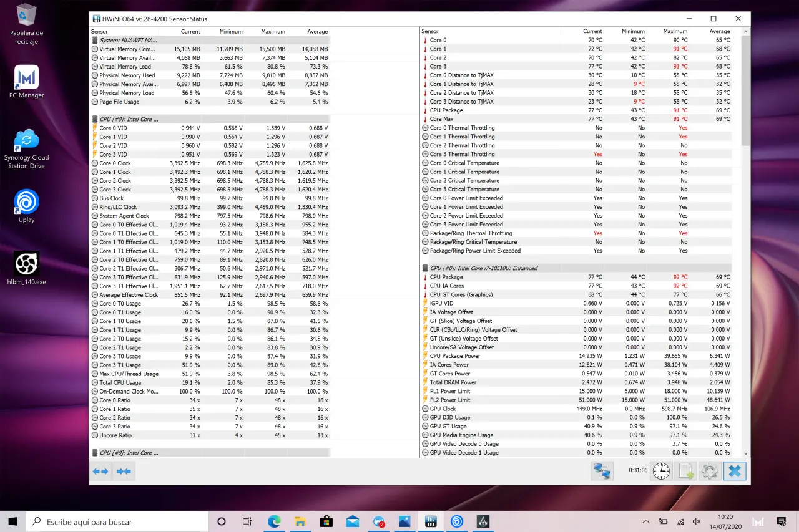Show hidden system tray icons chevron
The width and height of the screenshot is (799, 532).
646,521
